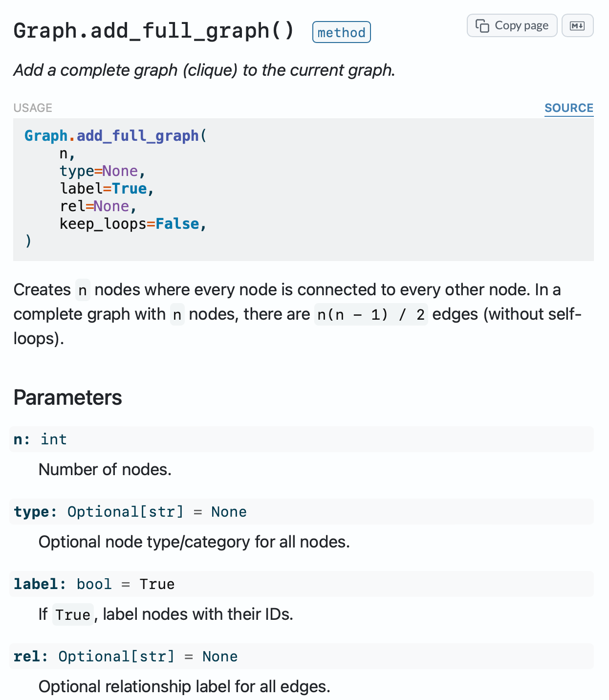Click the keep_loops=False line in the usage snippet
Screen dimensions: 609x700
coord(132,223)
